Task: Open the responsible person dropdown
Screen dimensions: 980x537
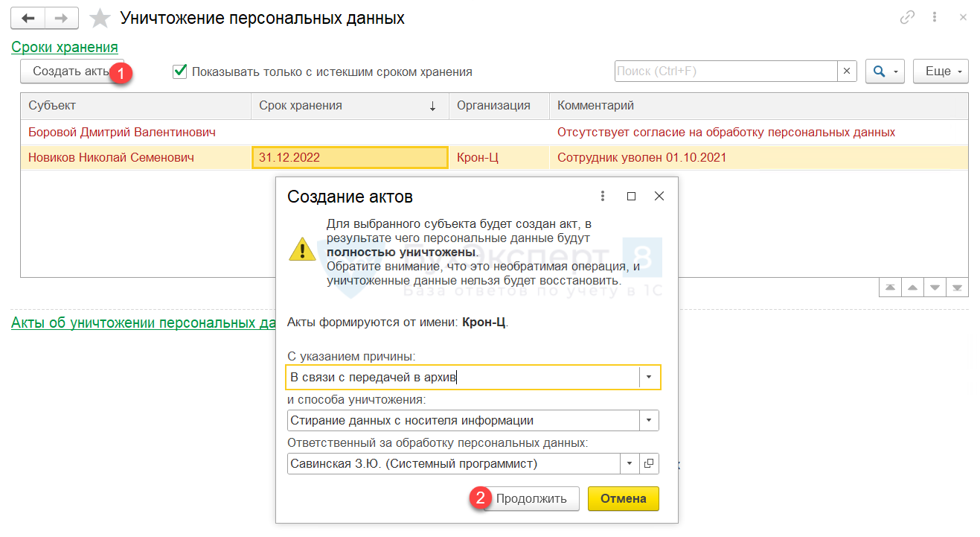Action: (630, 463)
